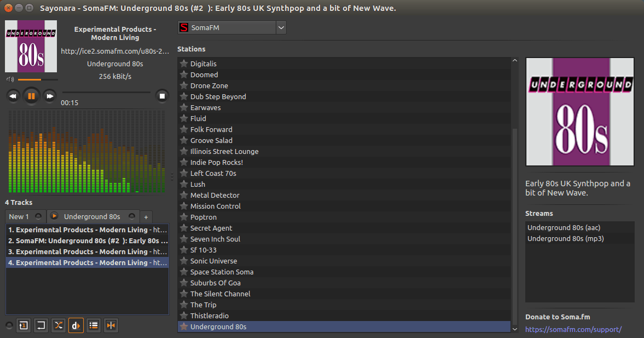The width and height of the screenshot is (644, 338).
Task: Stop playback with the square button
Action: click(x=163, y=96)
